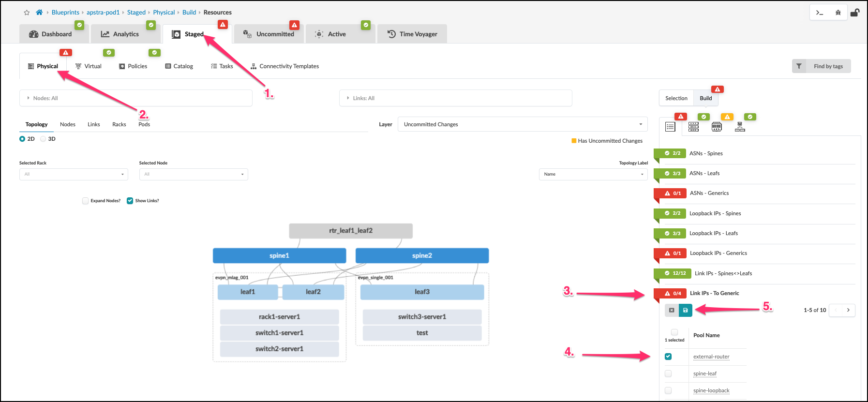Switch to the Uncommitted tab
The image size is (868, 402).
269,34
